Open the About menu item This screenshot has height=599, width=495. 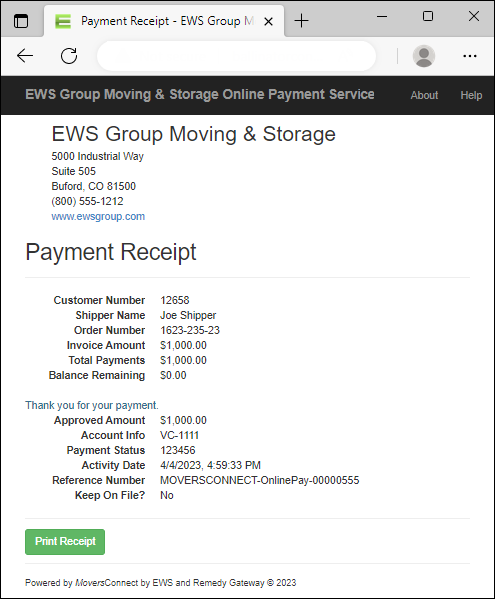[x=424, y=95]
